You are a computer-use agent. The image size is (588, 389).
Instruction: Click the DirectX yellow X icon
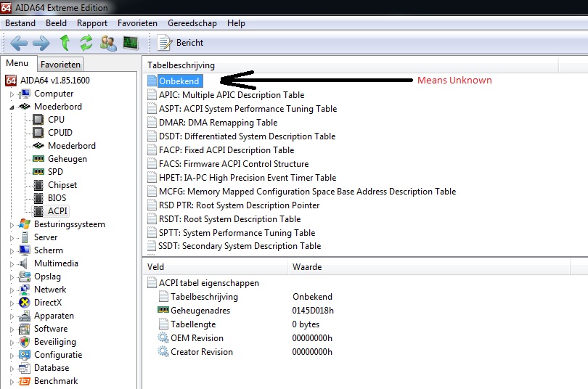point(25,303)
